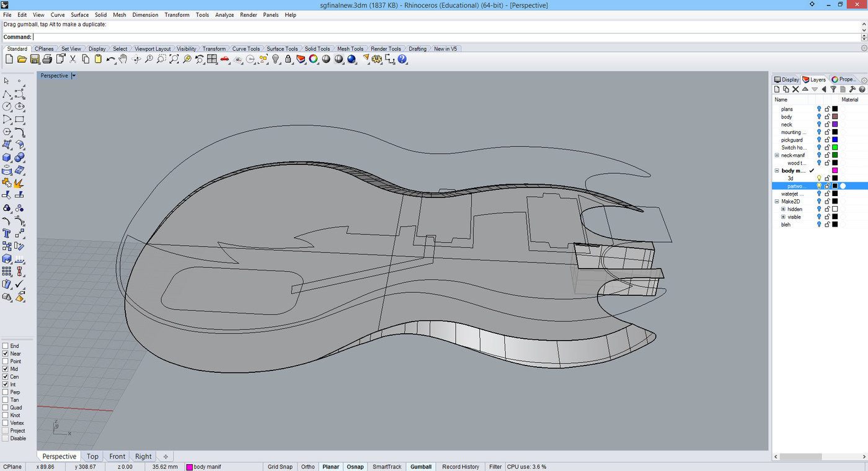Viewport: 868px width, 471px height.
Task: Open the Curve menu
Action: point(57,15)
